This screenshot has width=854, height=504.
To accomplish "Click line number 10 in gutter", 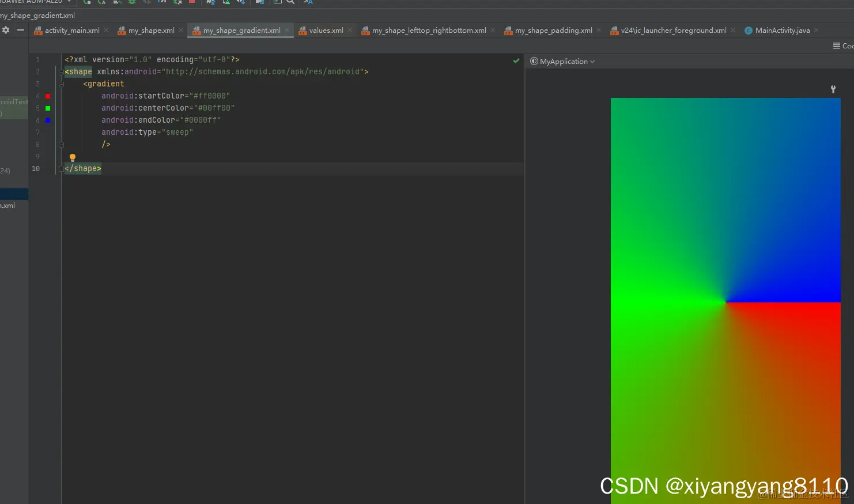I will point(36,169).
